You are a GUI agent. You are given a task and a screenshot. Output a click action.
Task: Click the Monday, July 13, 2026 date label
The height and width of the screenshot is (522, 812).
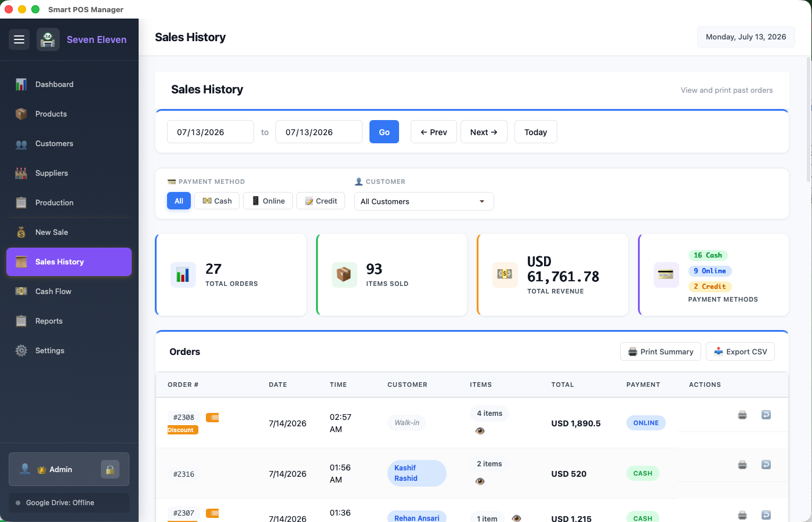tap(746, 37)
